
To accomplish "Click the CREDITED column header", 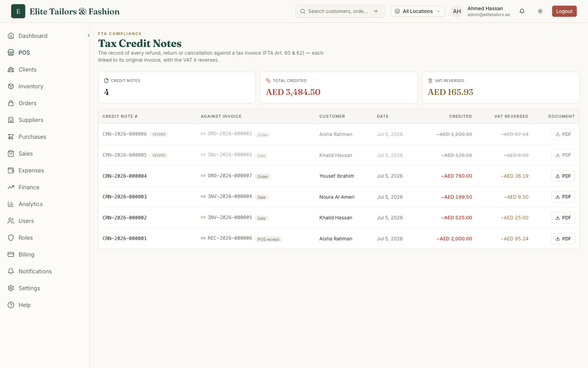I will pos(460,116).
